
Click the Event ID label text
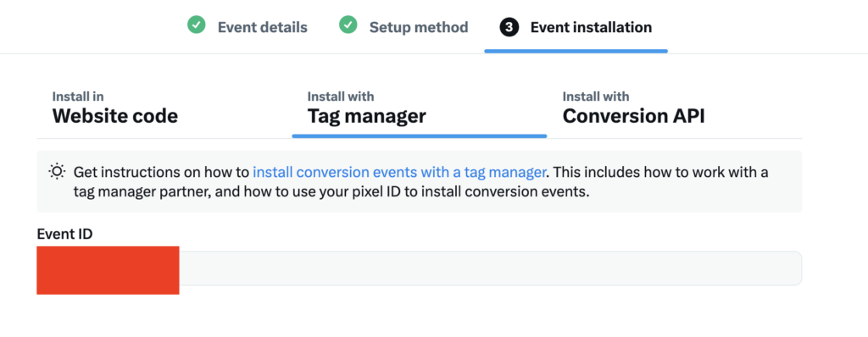point(64,234)
